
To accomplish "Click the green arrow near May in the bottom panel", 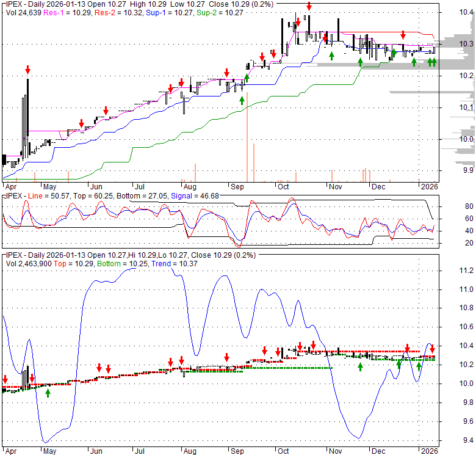I will [x=48, y=392].
